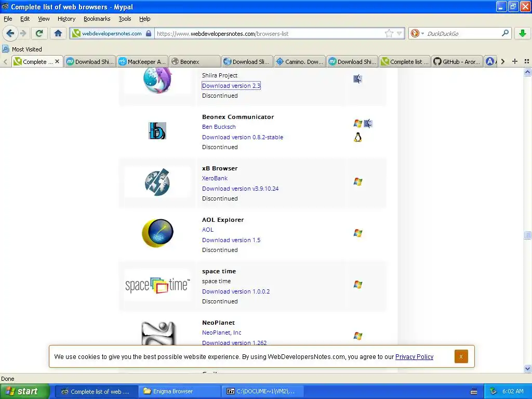Image resolution: width=532 pixels, height=399 pixels.
Task: Open the View menu
Action: click(x=44, y=19)
